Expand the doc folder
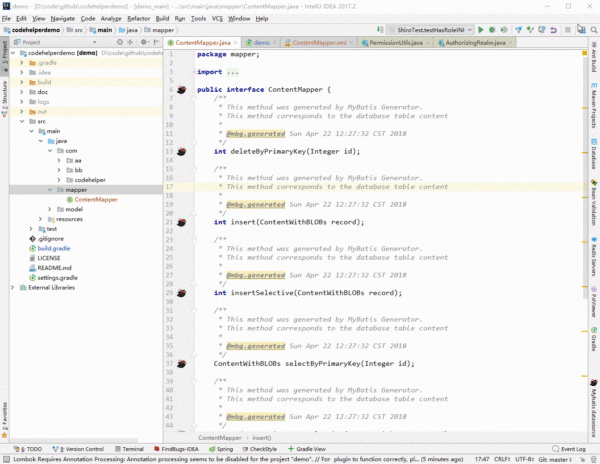Viewport: 600px width, 464px height. click(22, 92)
